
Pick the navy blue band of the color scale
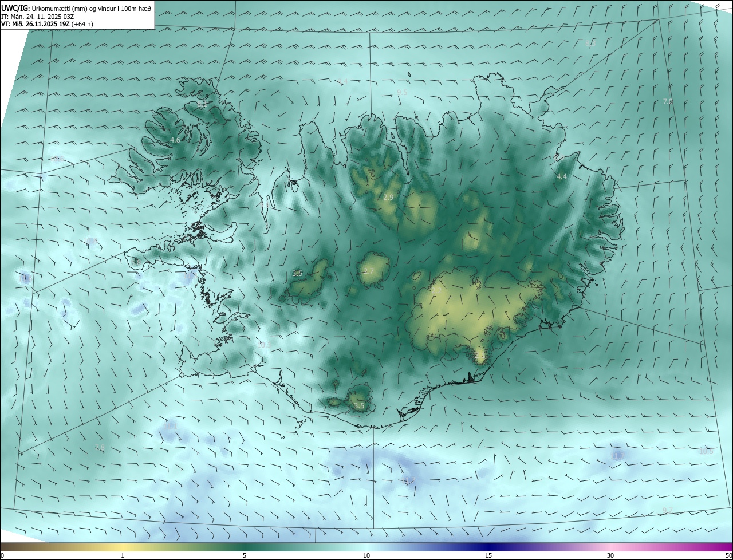[x=488, y=547]
